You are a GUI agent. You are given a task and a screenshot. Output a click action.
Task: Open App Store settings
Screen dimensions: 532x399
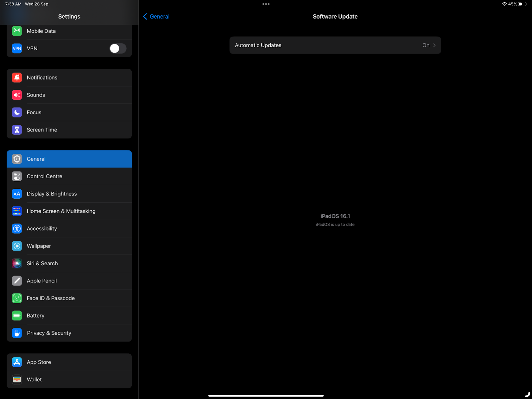(x=69, y=362)
